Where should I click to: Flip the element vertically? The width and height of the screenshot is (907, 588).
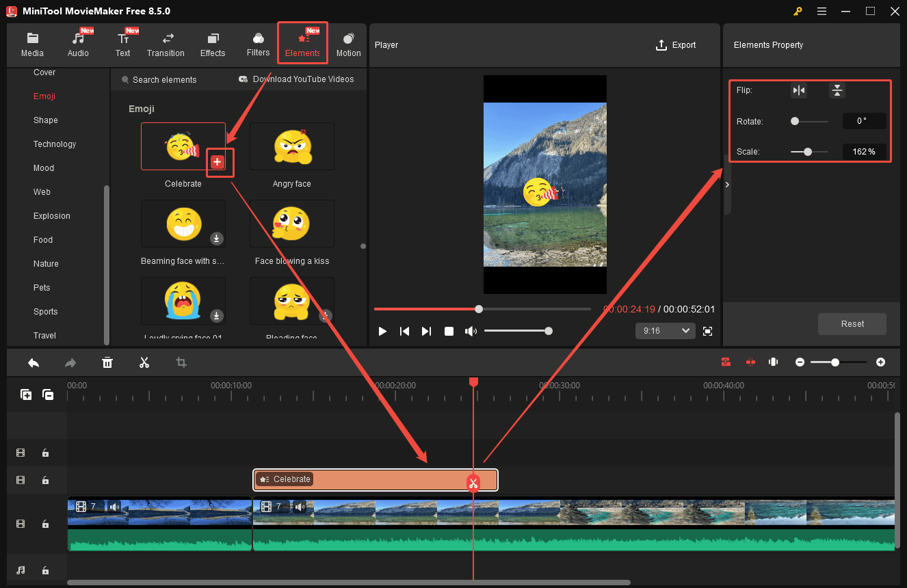tap(837, 90)
